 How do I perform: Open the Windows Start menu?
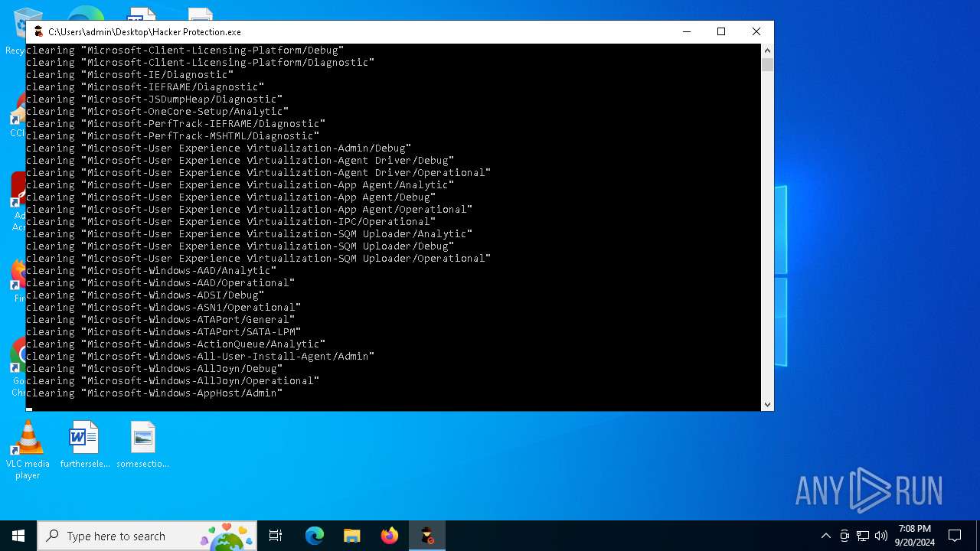18,536
